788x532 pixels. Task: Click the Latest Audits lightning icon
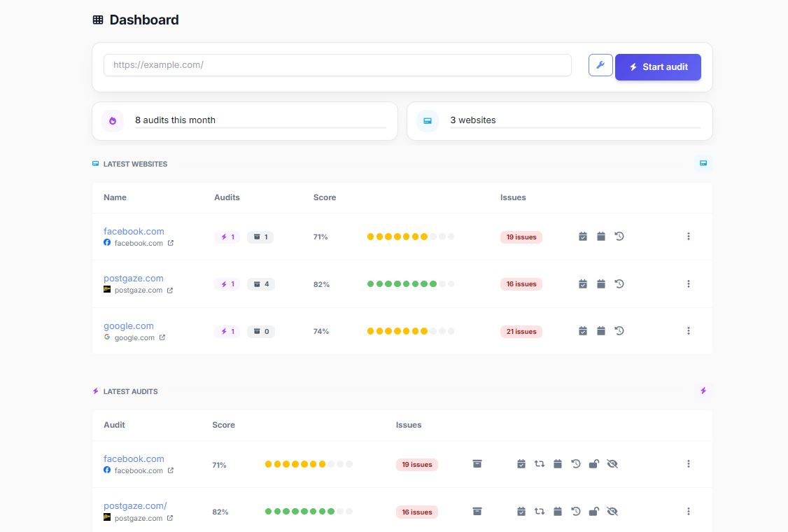point(703,391)
